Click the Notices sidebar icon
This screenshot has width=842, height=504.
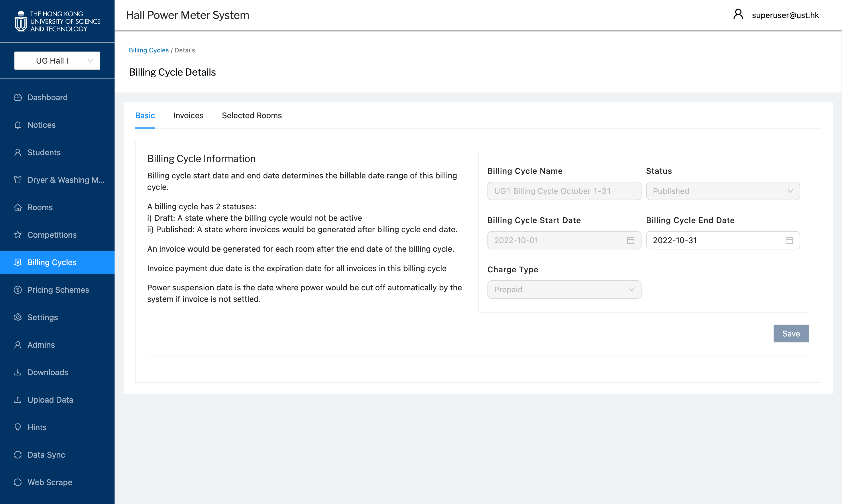[x=18, y=124]
